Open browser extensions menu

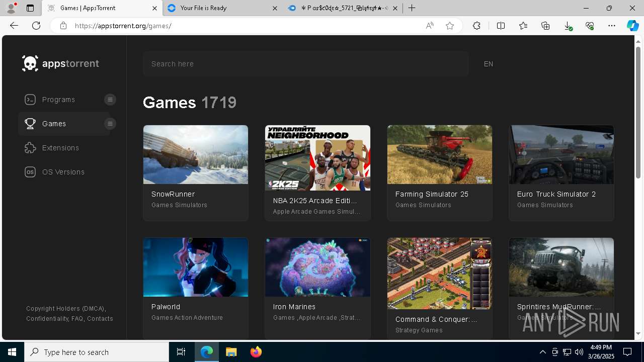point(476,26)
